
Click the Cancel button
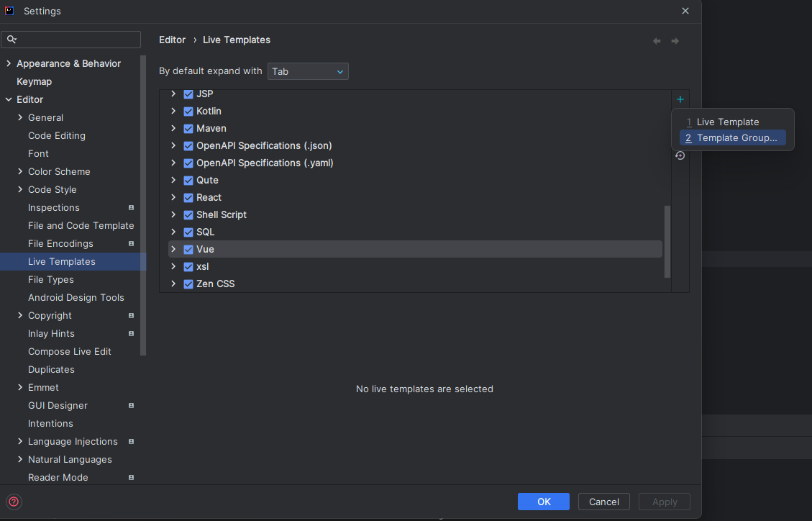point(603,502)
